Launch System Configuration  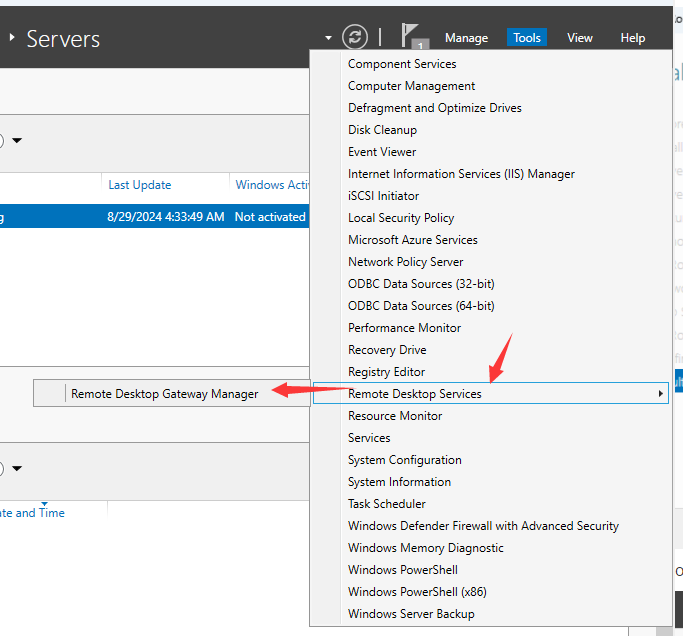click(x=404, y=460)
